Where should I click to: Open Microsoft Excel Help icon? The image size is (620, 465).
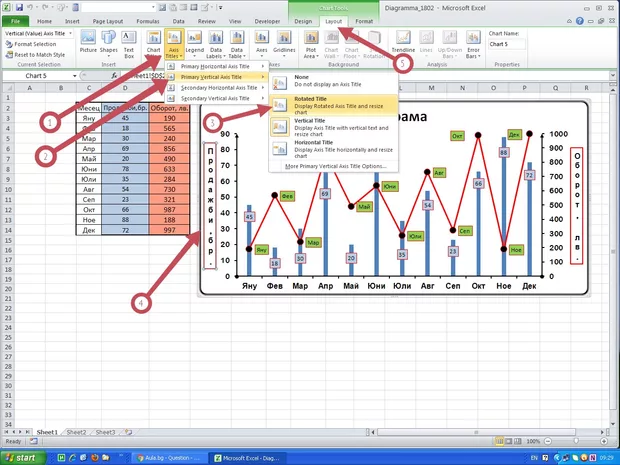pyautogui.click(x=580, y=21)
